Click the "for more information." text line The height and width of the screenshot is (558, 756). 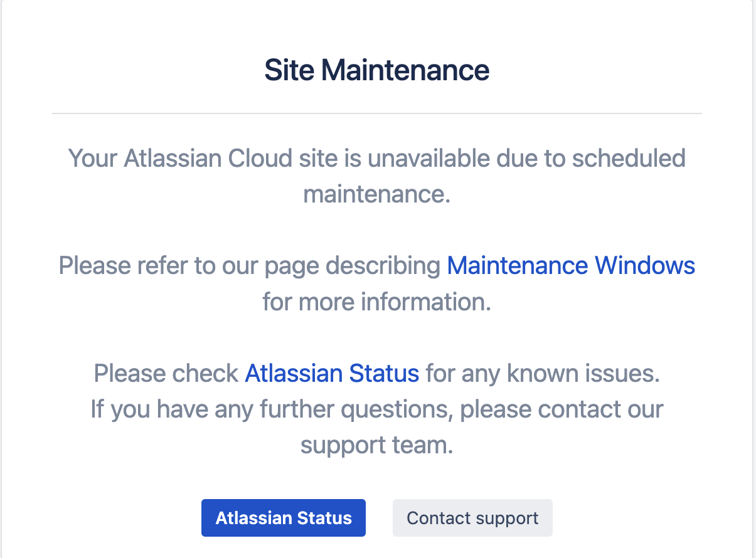(x=376, y=302)
